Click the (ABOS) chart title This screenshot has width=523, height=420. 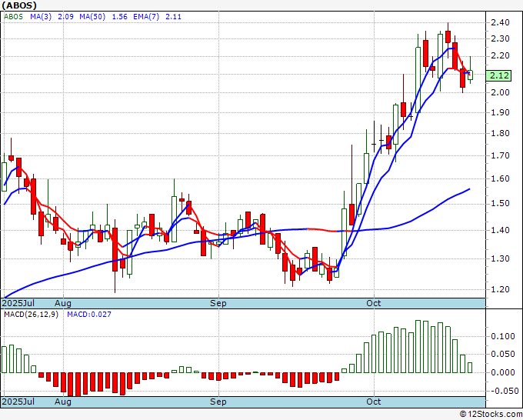[19, 5]
